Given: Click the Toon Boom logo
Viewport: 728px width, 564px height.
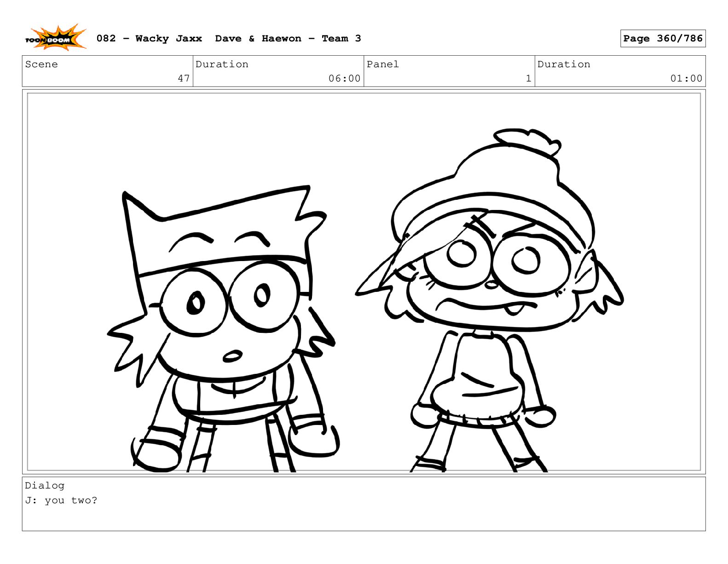Looking at the screenshot, I should click(55, 38).
